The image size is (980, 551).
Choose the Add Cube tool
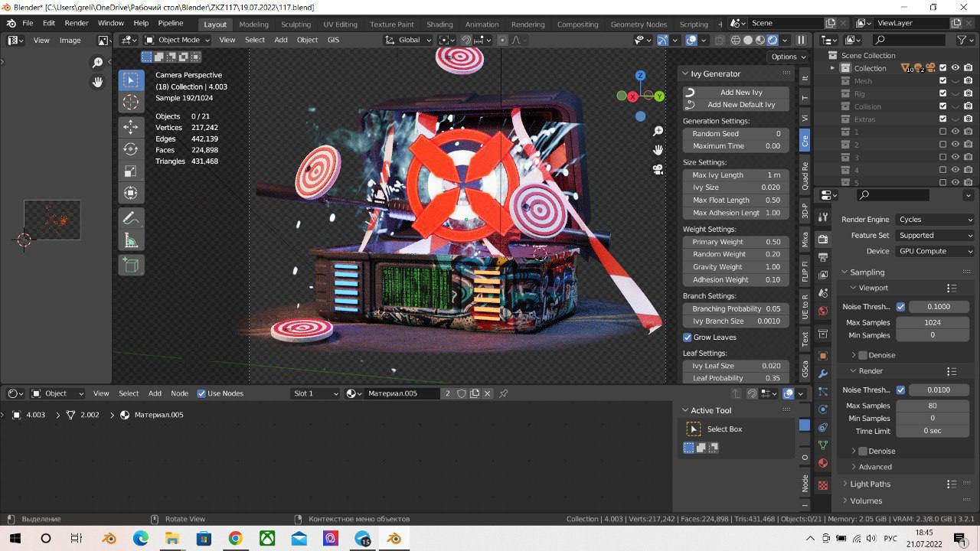point(131,265)
